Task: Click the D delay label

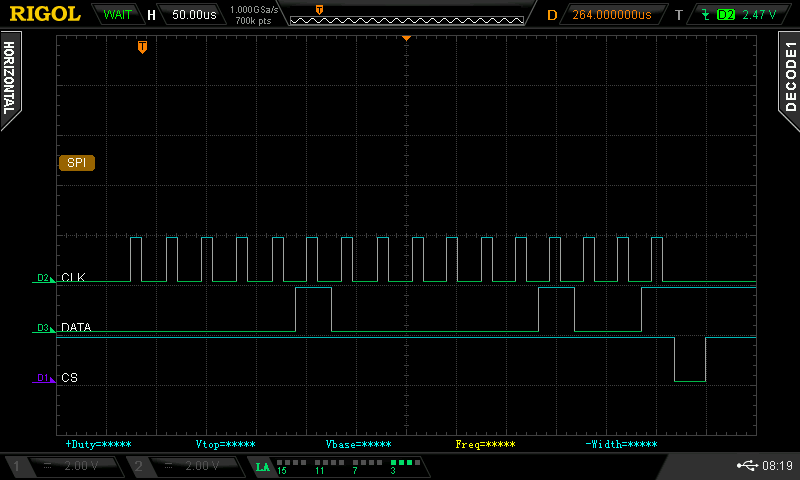Action: tap(552, 15)
